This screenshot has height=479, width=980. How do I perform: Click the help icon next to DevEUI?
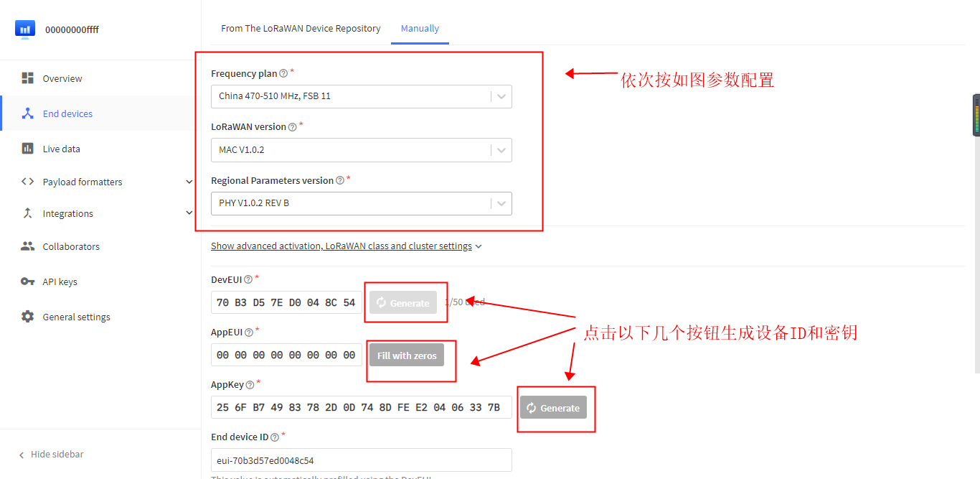[248, 280]
